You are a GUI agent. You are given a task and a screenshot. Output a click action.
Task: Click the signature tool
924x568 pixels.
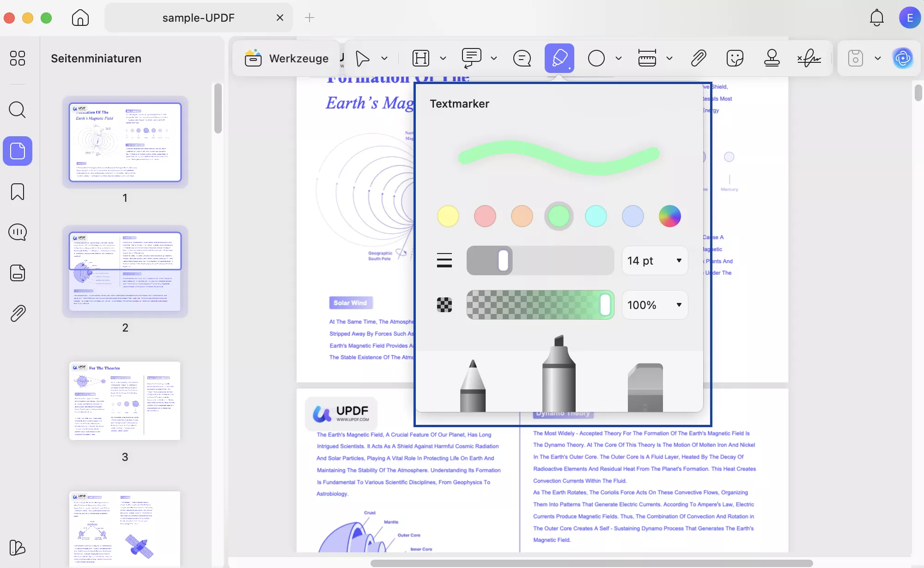point(808,58)
